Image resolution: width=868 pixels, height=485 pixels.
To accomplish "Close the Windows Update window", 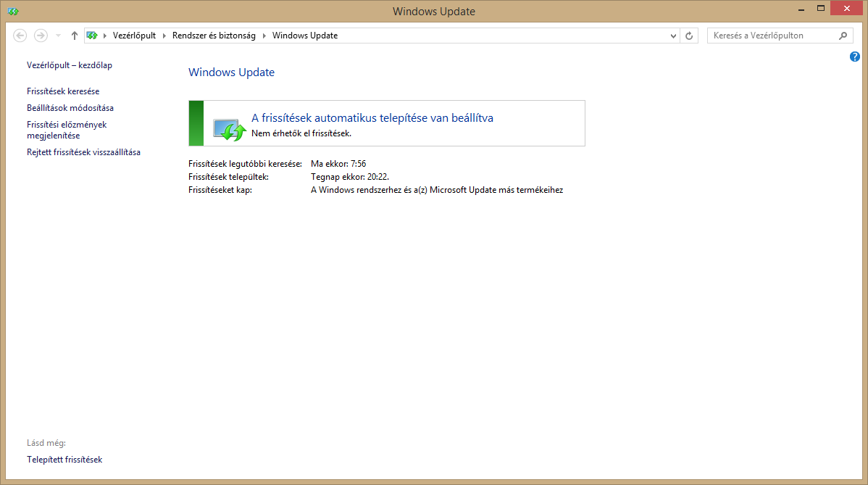I will [x=847, y=8].
